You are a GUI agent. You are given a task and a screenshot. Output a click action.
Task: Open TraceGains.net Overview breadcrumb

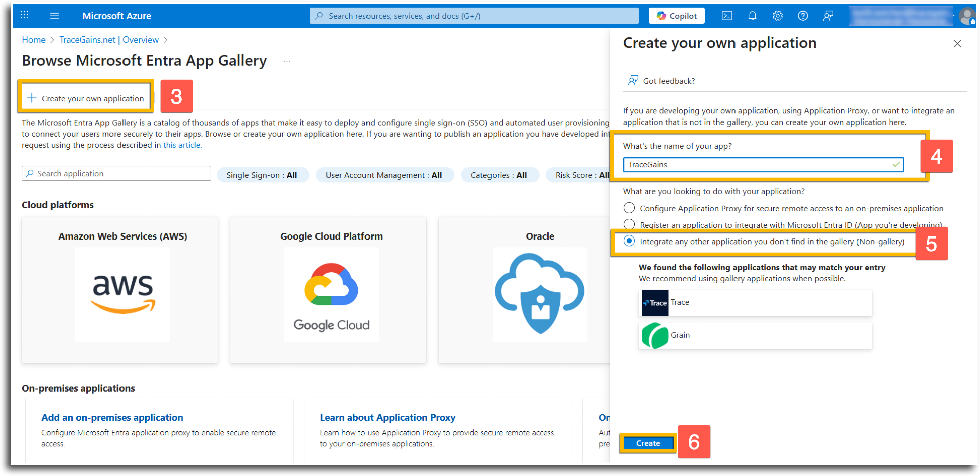[109, 40]
